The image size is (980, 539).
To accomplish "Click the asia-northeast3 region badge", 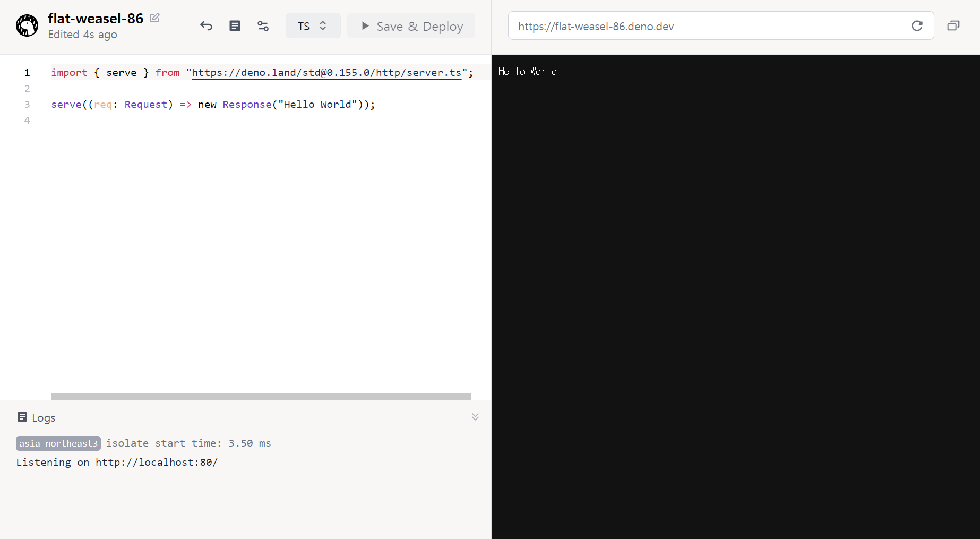I will point(58,443).
